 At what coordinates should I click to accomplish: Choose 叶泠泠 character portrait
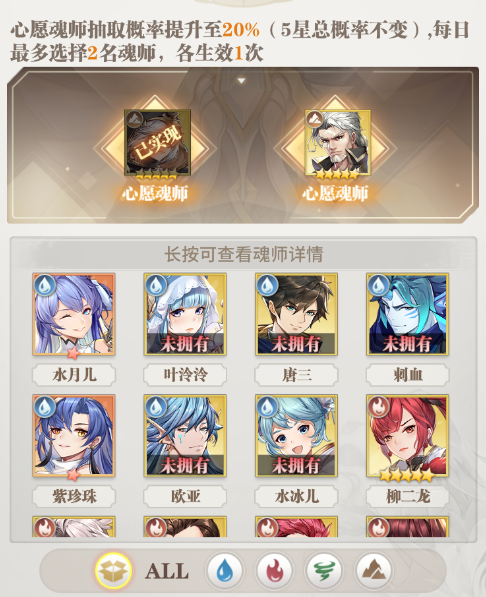tap(185, 315)
